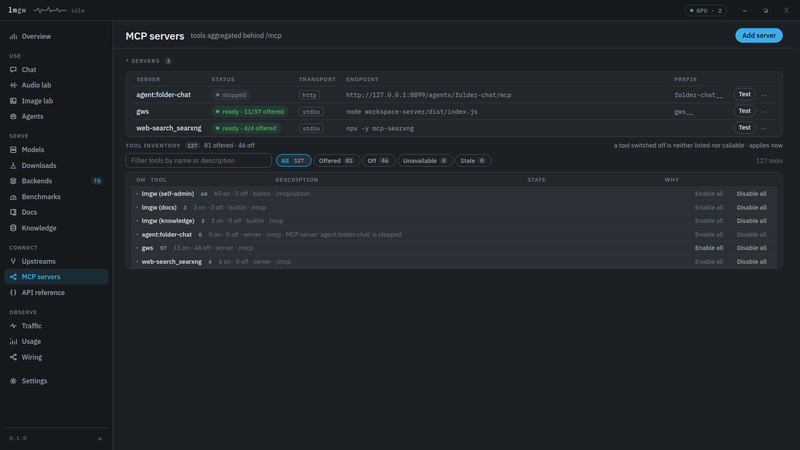Open the Audio lab waveform icon

(x=13, y=85)
